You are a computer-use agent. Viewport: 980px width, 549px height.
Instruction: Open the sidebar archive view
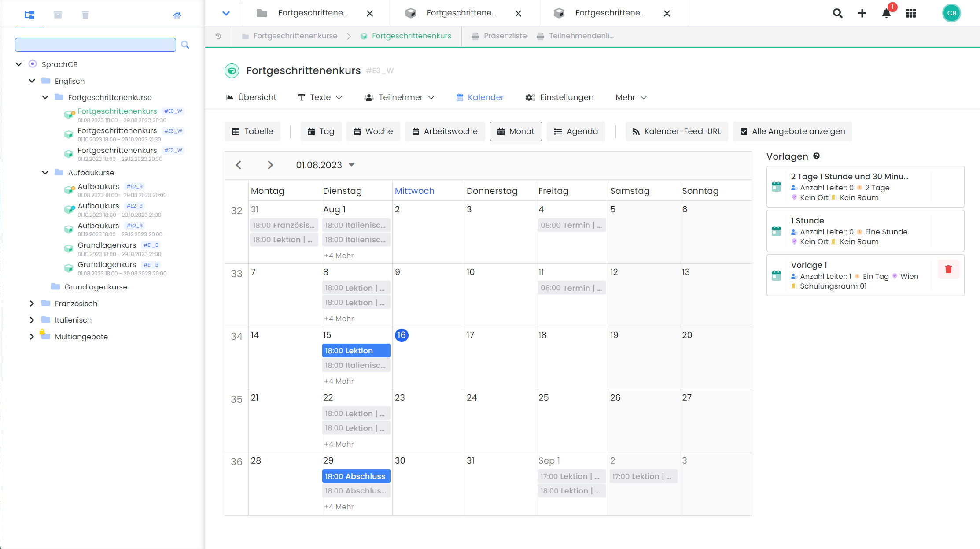tap(58, 15)
